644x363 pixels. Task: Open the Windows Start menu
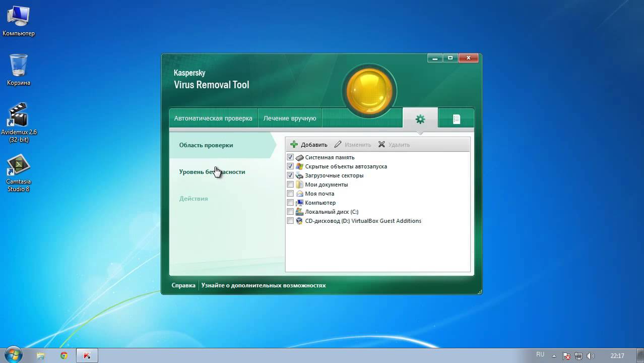click(13, 355)
